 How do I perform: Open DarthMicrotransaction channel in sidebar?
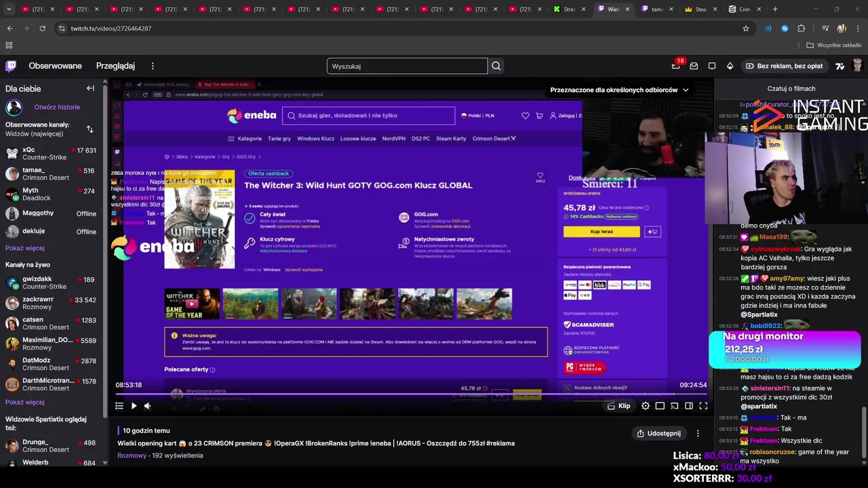51,384
